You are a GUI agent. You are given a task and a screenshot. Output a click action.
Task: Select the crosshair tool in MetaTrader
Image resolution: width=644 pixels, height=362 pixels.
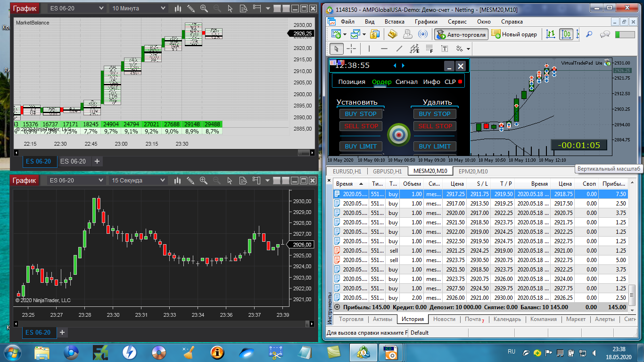coord(351,49)
